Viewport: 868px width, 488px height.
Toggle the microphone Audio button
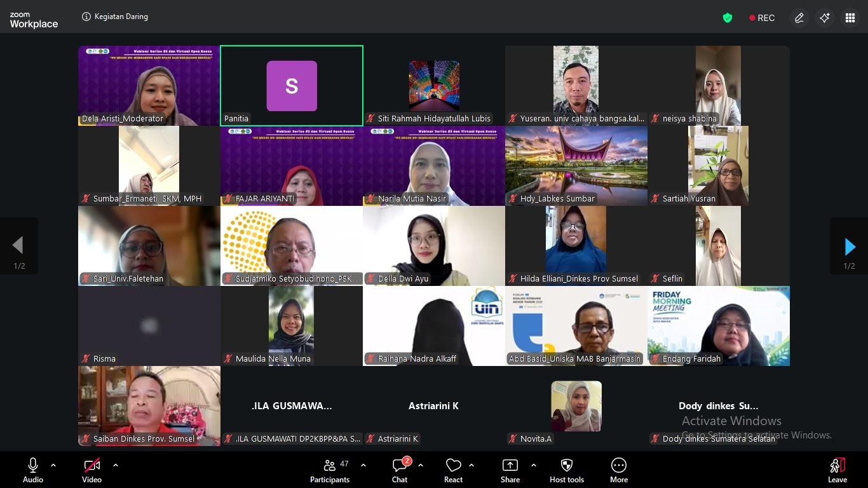point(33,471)
